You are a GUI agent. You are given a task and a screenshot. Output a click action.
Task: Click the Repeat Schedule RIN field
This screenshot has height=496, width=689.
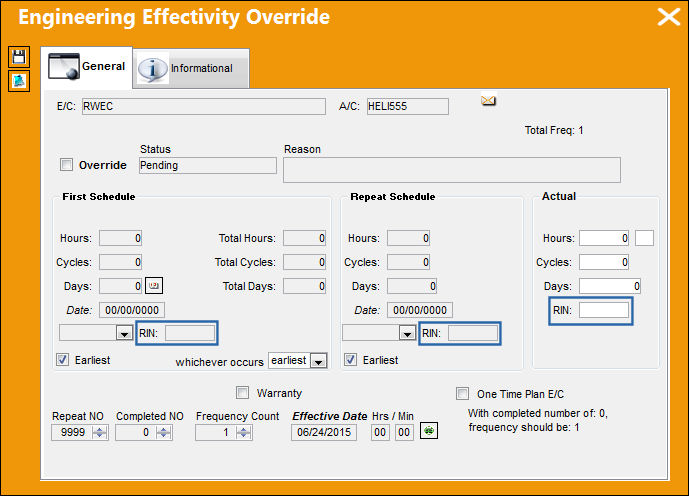point(473,333)
